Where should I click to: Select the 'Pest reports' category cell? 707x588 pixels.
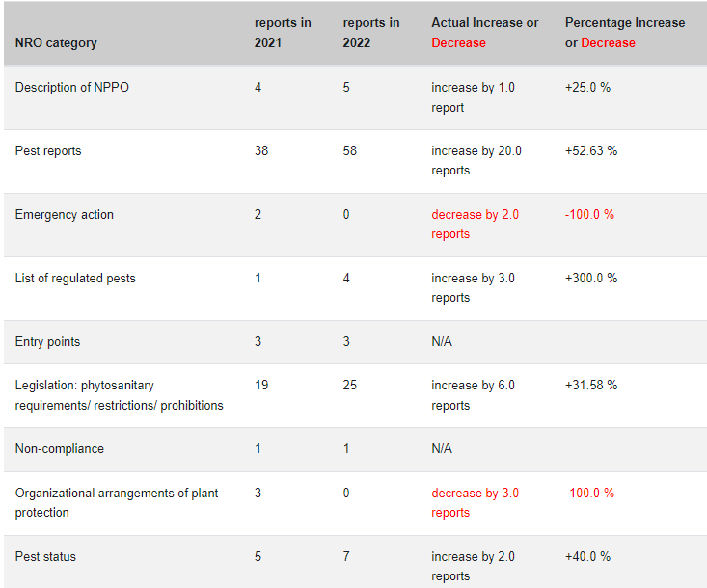48,151
